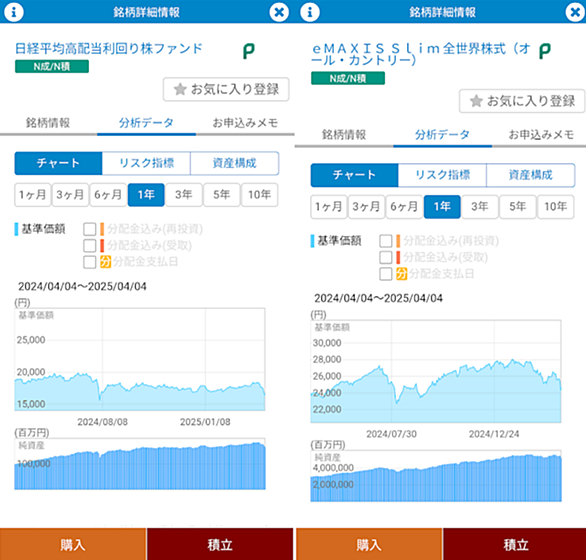
Task: Select チャート segment in left panel
Action: (58, 163)
